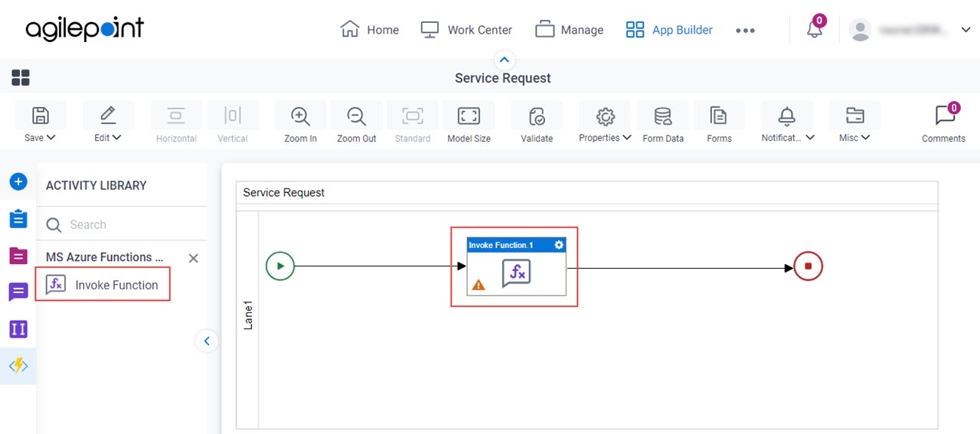Viewport: 980px width, 434px height.
Task: Switch to App Builder
Action: pyautogui.click(x=669, y=30)
